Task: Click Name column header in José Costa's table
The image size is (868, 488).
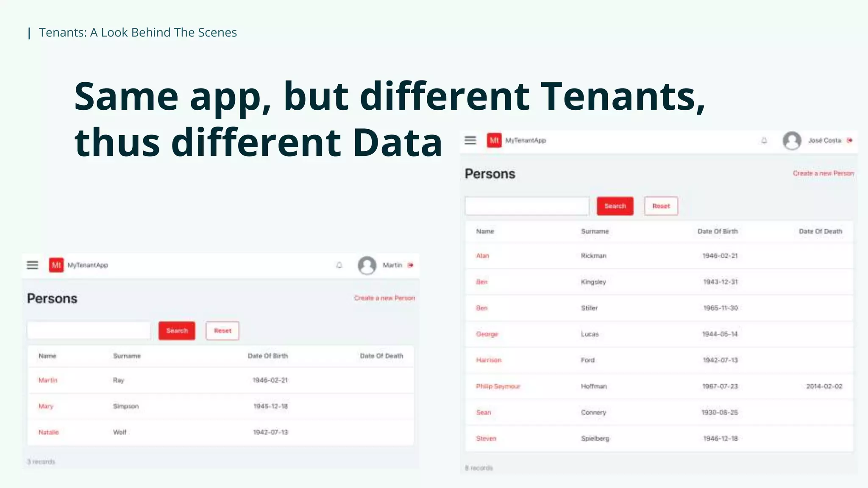Action: tap(485, 231)
